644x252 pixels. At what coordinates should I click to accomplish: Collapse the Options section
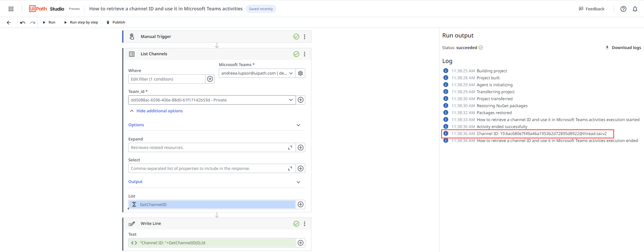pyautogui.click(x=299, y=125)
